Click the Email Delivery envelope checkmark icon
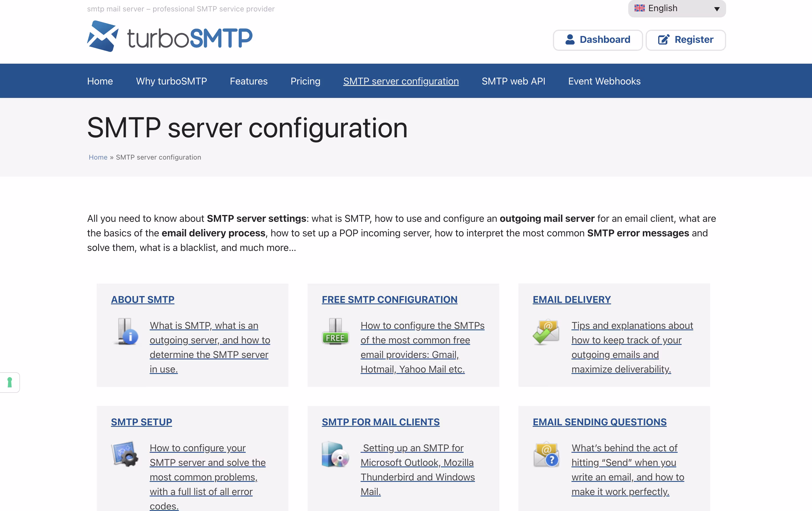 coord(546,332)
